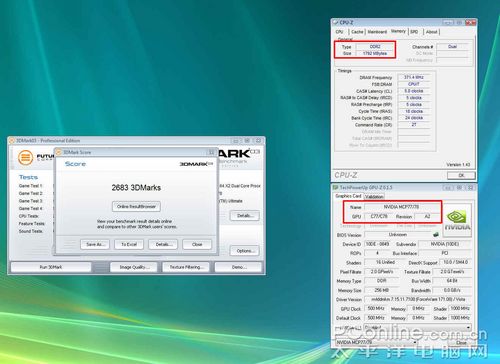The height and width of the screenshot is (364, 500).
Task: Click the To Excel button
Action: [129, 244]
